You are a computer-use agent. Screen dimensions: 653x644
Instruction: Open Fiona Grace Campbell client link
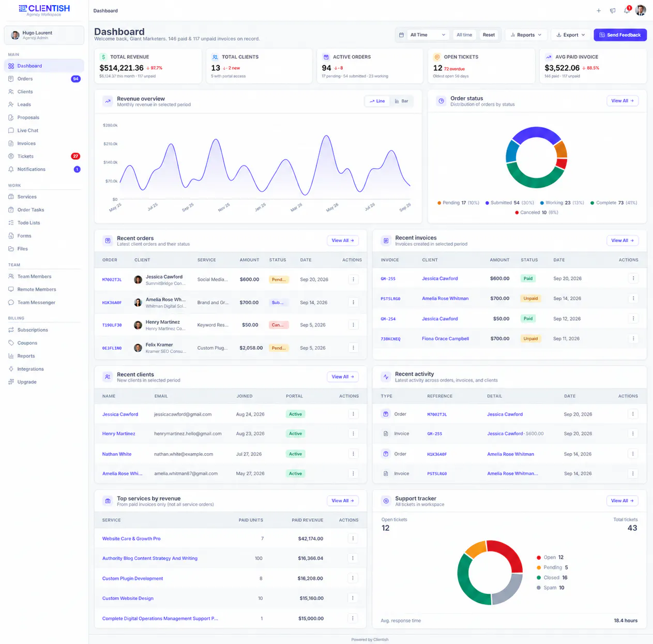coord(445,339)
